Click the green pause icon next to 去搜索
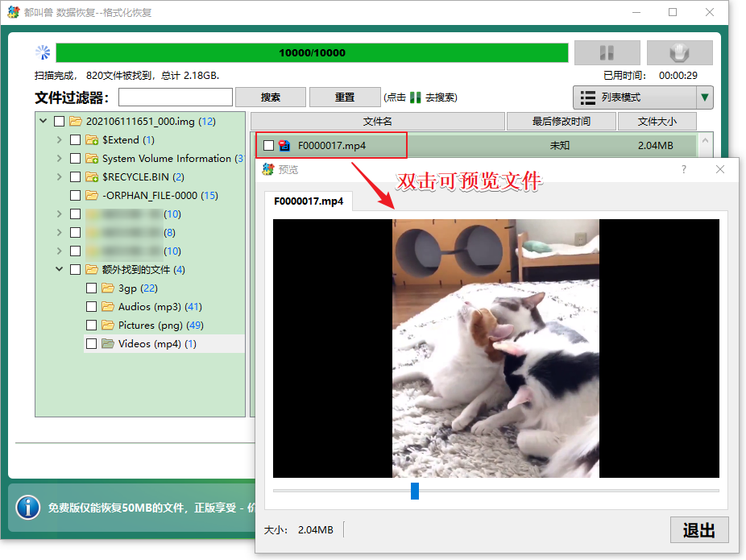Image resolution: width=746 pixels, height=560 pixels. 416,97
